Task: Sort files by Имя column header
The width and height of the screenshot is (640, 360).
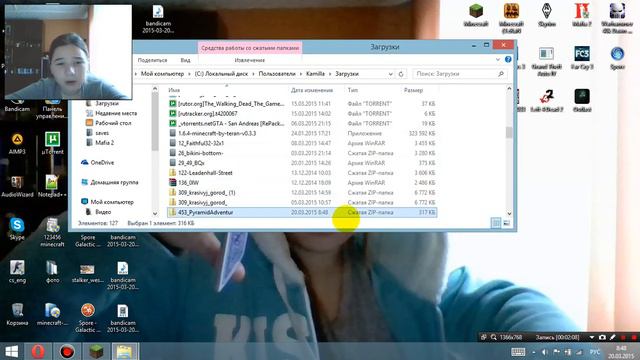Action: [174, 90]
